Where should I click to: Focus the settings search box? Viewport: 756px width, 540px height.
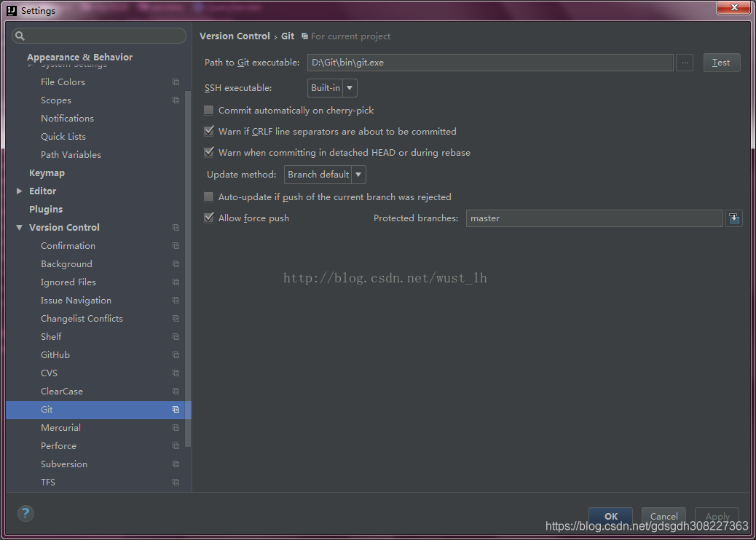click(x=99, y=36)
